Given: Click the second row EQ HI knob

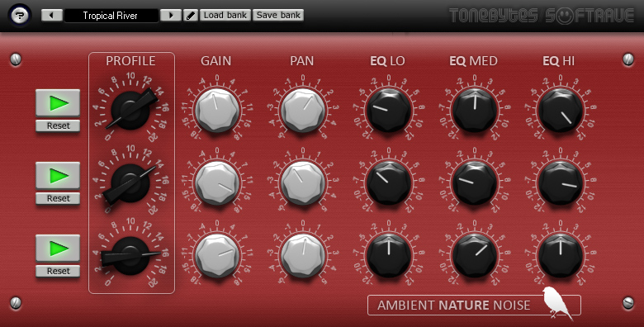Looking at the screenshot, I should [x=561, y=182].
